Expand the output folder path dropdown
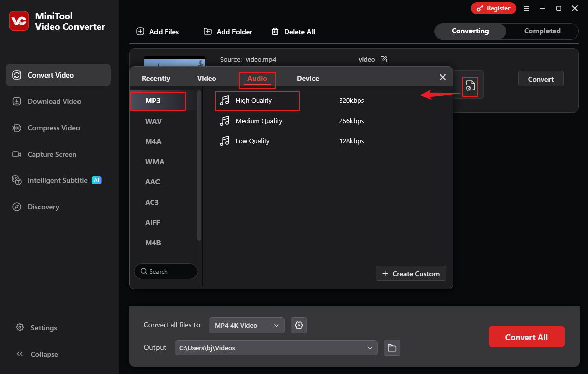Screen dimensions: 588x374 370,348
